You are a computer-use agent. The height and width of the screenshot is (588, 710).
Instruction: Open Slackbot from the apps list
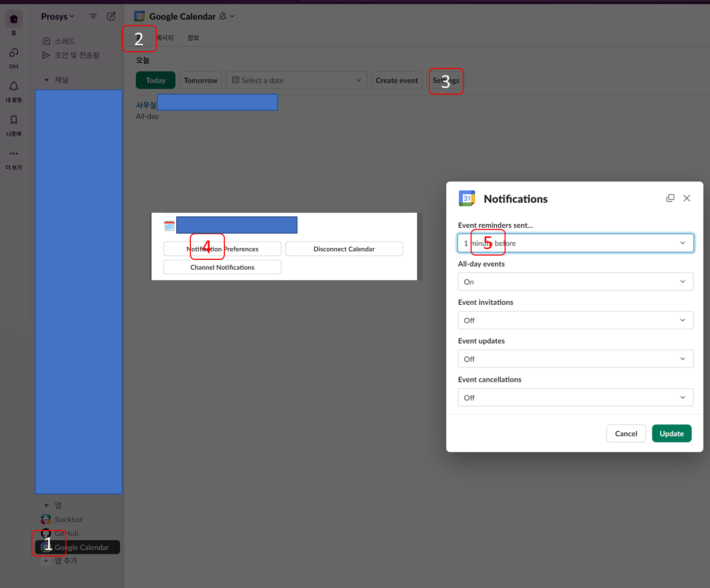pyautogui.click(x=68, y=519)
